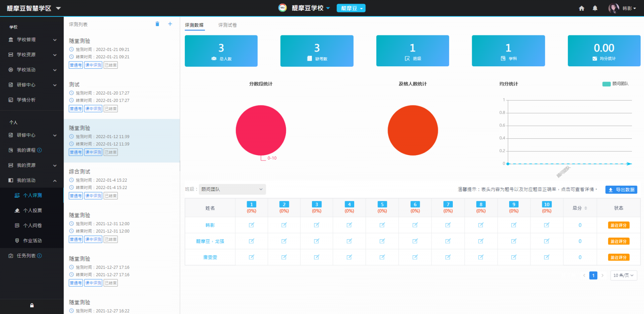This screenshot has width=644, height=314.
Task: Select question 5 column header badge
Action: (382, 204)
